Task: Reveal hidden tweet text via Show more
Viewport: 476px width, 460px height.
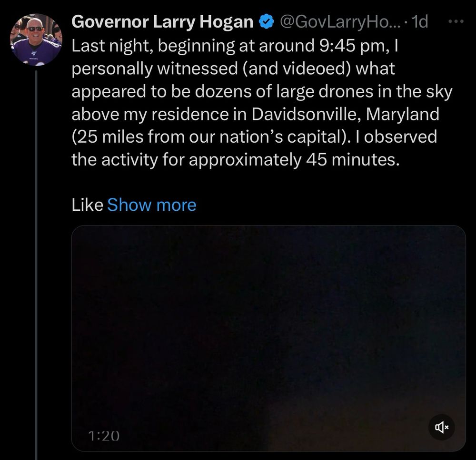Action: click(151, 205)
